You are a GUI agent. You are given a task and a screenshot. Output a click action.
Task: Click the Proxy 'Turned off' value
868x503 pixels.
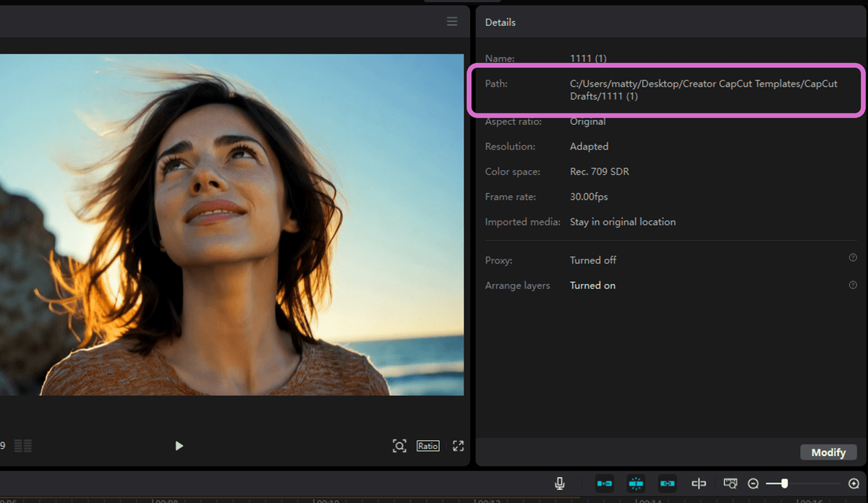pos(593,260)
